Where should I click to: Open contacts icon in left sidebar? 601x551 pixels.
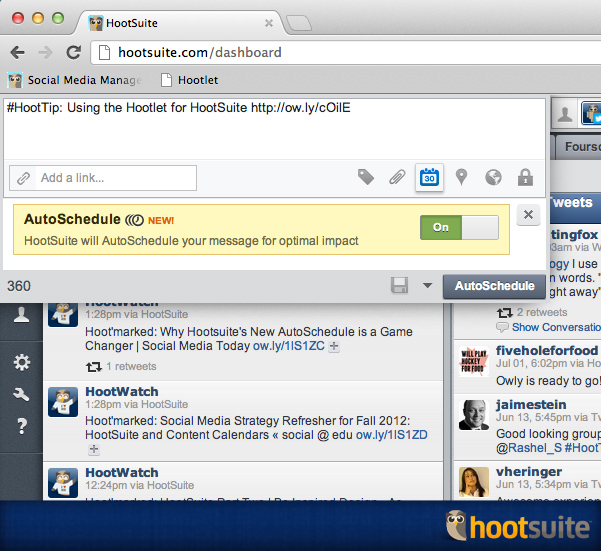[x=21, y=316]
